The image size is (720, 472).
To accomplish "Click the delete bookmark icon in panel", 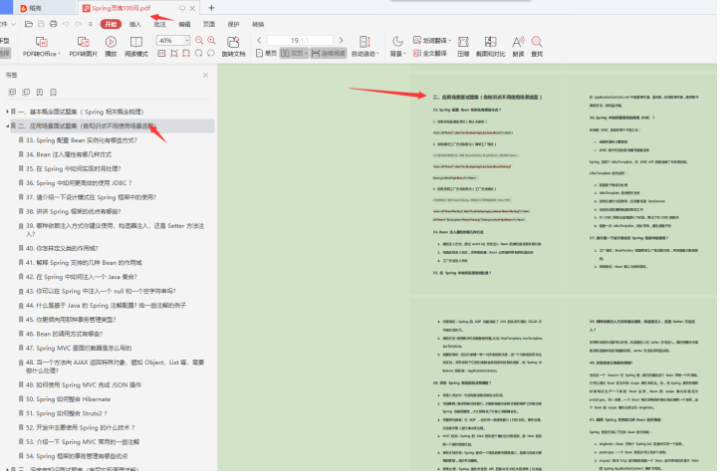I will pos(53,92).
